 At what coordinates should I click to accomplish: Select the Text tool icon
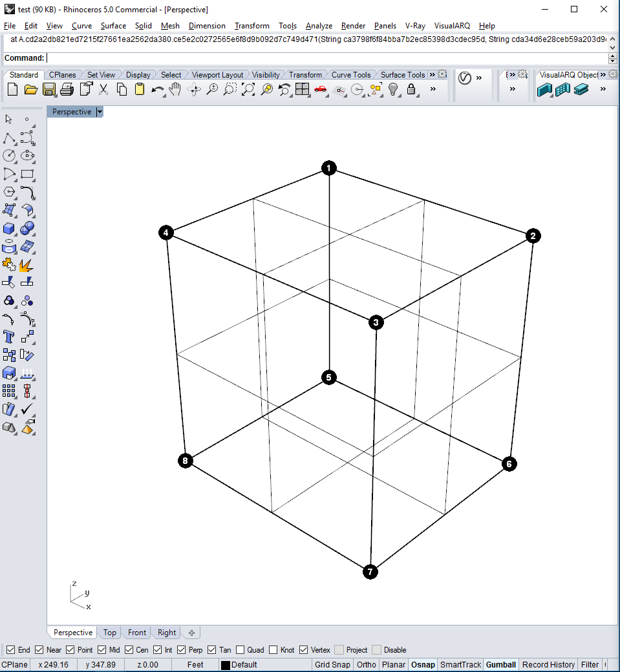9,337
